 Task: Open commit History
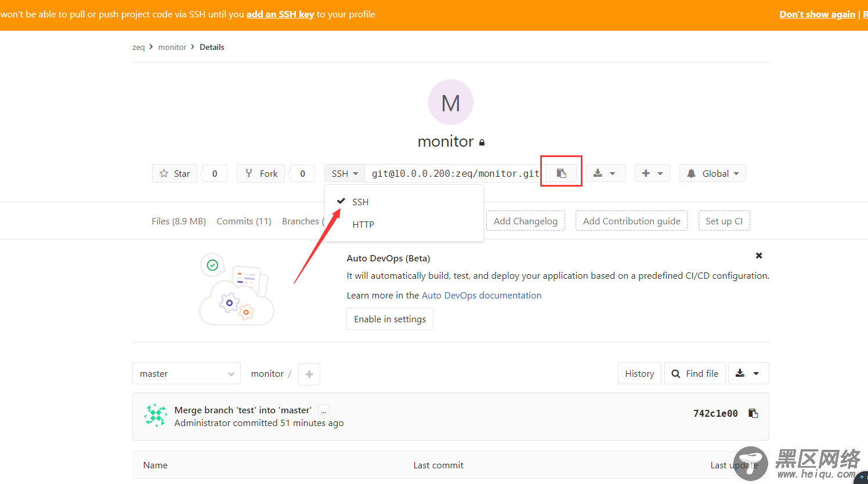pos(639,374)
